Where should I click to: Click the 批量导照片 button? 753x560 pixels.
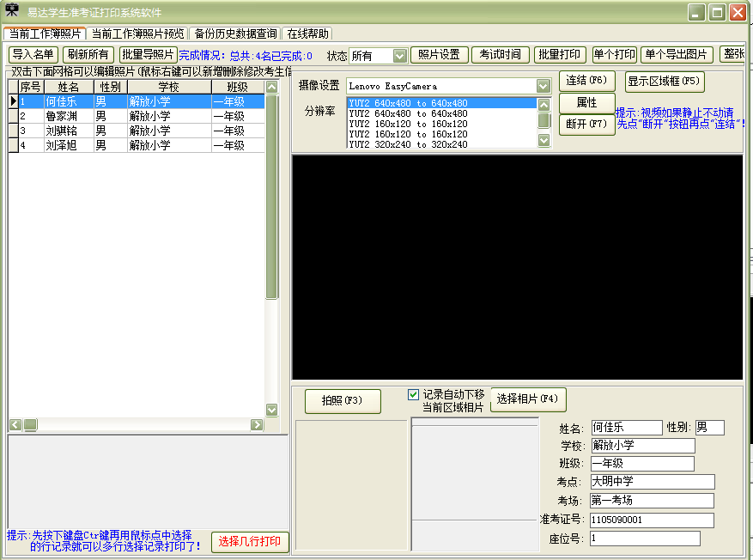tap(148, 55)
